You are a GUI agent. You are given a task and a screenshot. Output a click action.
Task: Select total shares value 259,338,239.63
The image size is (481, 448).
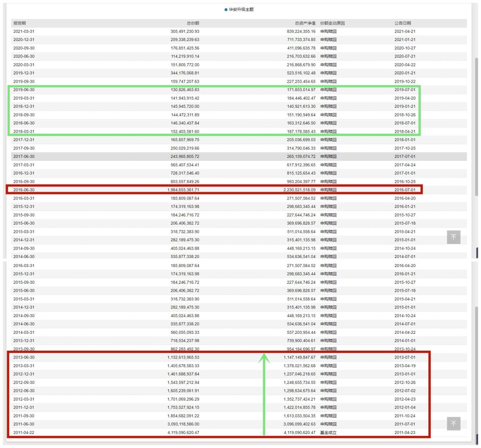pyautogui.click(x=185, y=40)
